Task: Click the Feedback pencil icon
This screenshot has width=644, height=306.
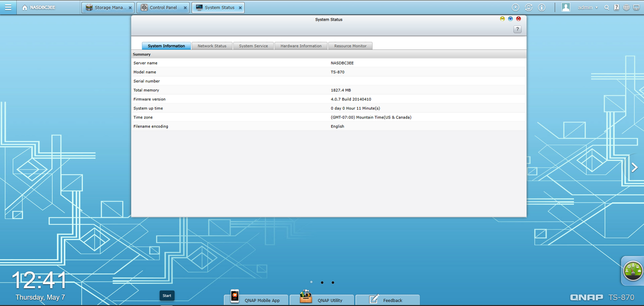Action: click(374, 299)
